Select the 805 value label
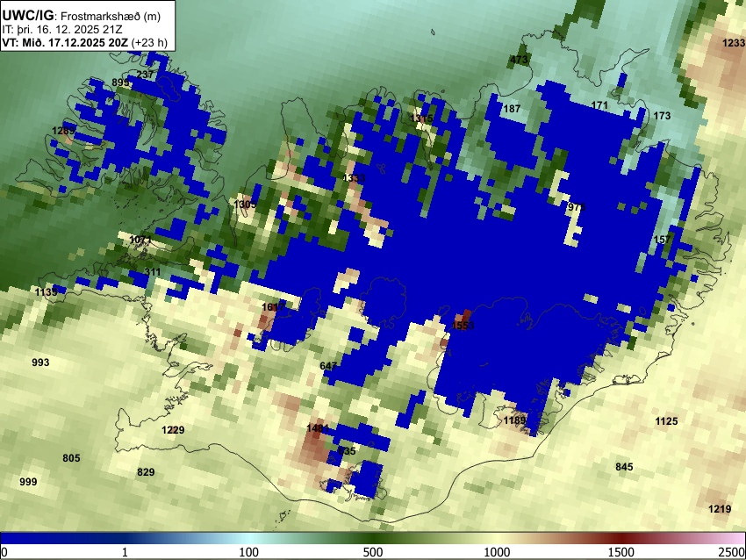 coord(71,458)
